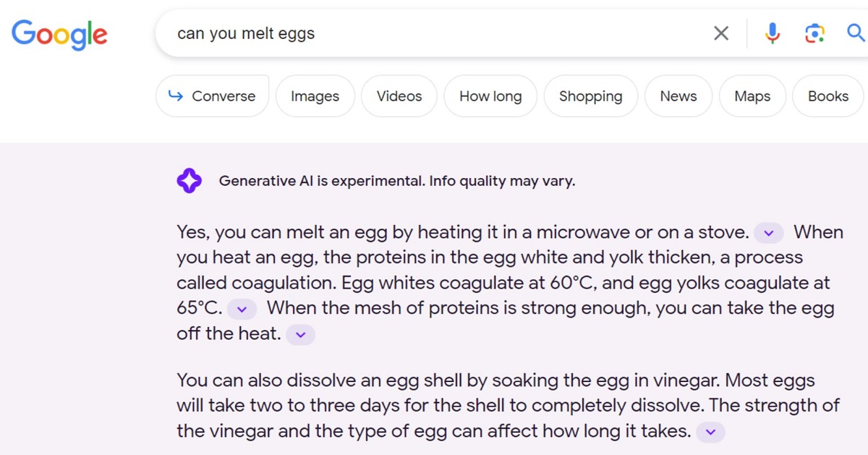This screenshot has height=455, width=868.
Task: Click in the "can you melt eggs" search box
Action: [434, 33]
